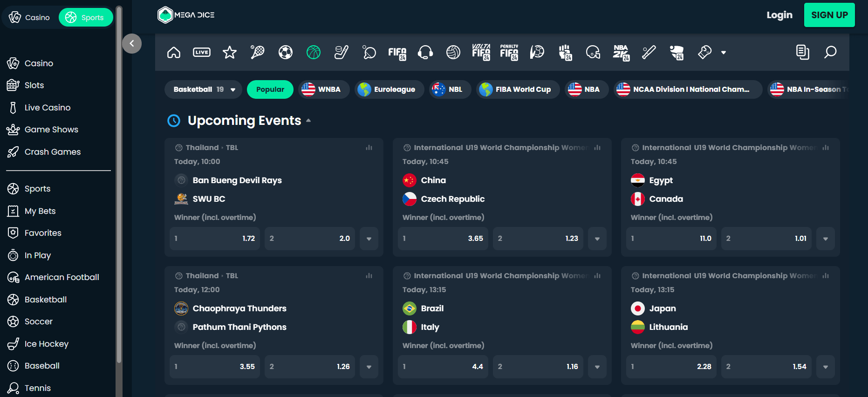Select the Popular filter tab
The height and width of the screenshot is (397, 868).
point(270,89)
